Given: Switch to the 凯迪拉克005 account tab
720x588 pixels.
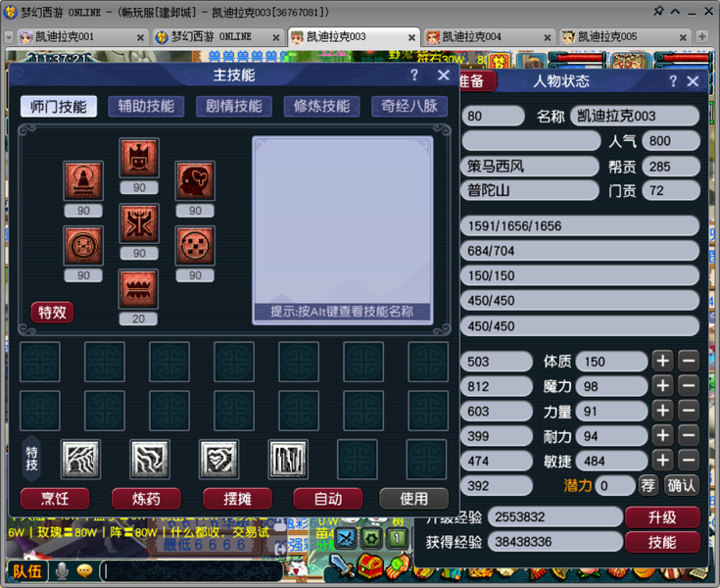Looking at the screenshot, I should click(624, 37).
